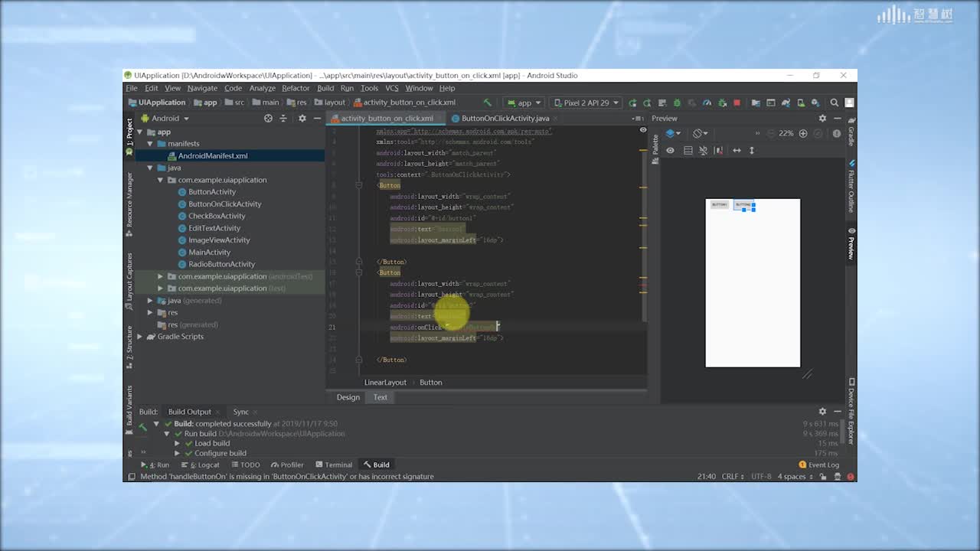Open the VCS menu
The height and width of the screenshot is (551, 980).
[x=392, y=88]
